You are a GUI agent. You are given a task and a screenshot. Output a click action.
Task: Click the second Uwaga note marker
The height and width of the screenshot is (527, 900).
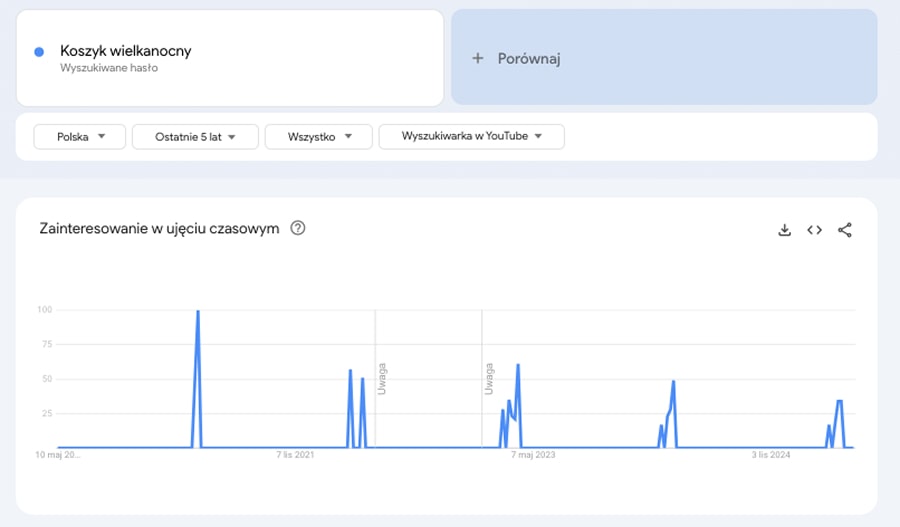coord(488,379)
